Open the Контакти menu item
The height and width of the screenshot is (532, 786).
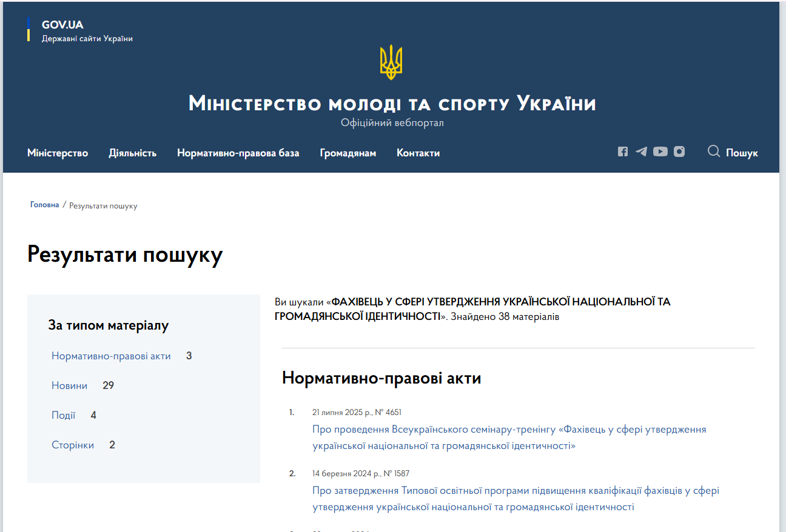(418, 153)
